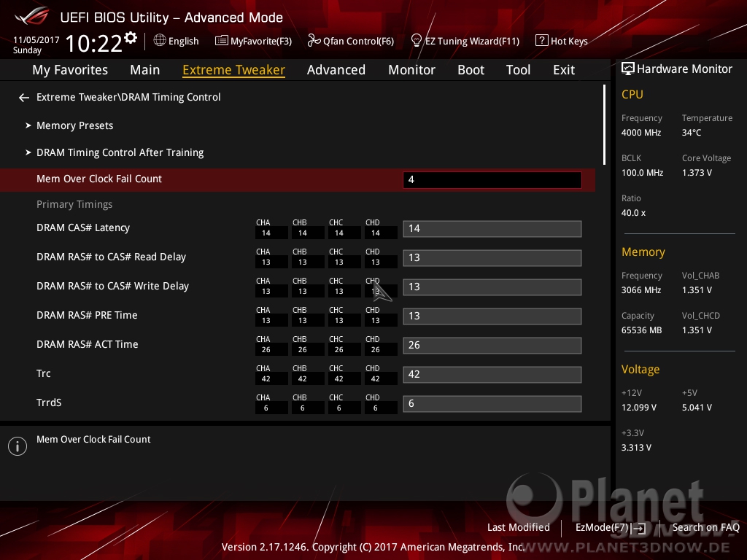Select Mem Over Clock Fail Count label
The height and width of the screenshot is (560, 747).
(99, 179)
